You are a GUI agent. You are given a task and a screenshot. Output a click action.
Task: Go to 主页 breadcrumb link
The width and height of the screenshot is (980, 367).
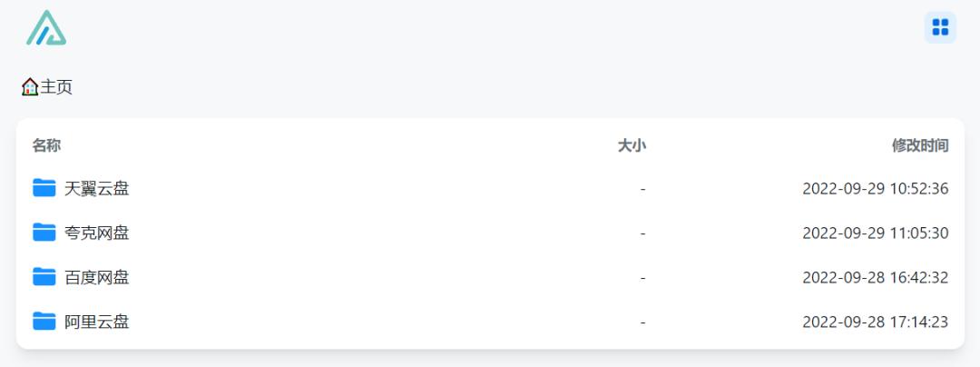(56, 87)
